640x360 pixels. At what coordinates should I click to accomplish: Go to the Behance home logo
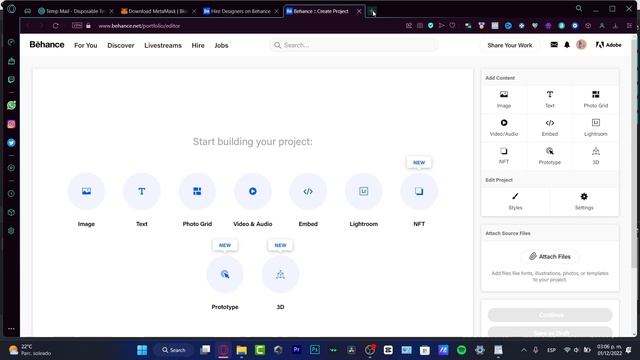click(47, 45)
